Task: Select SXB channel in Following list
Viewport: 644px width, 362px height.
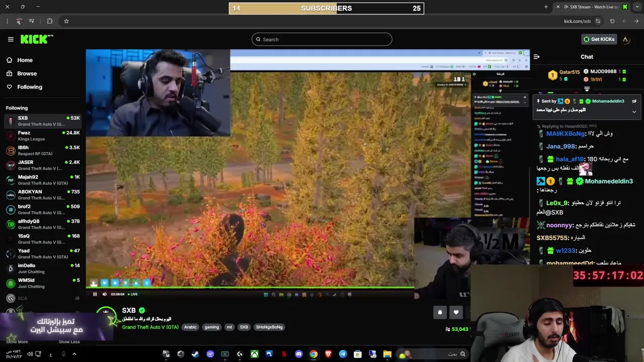Action: click(43, 121)
